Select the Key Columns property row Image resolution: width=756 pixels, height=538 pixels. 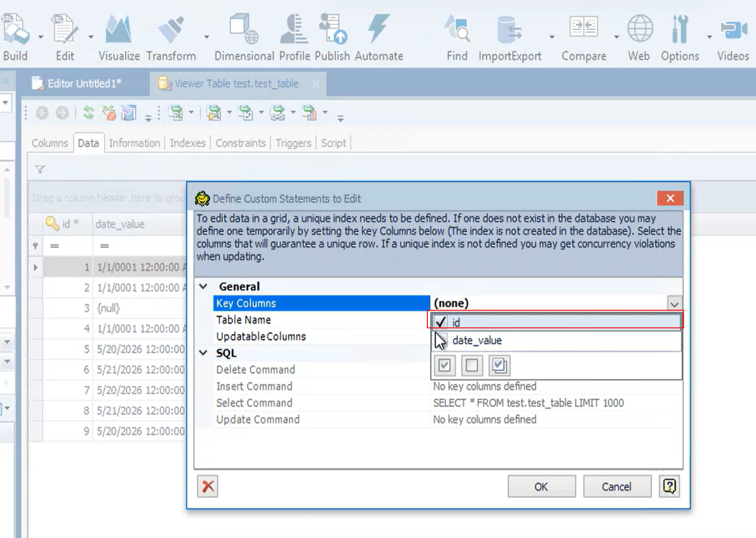coord(321,303)
